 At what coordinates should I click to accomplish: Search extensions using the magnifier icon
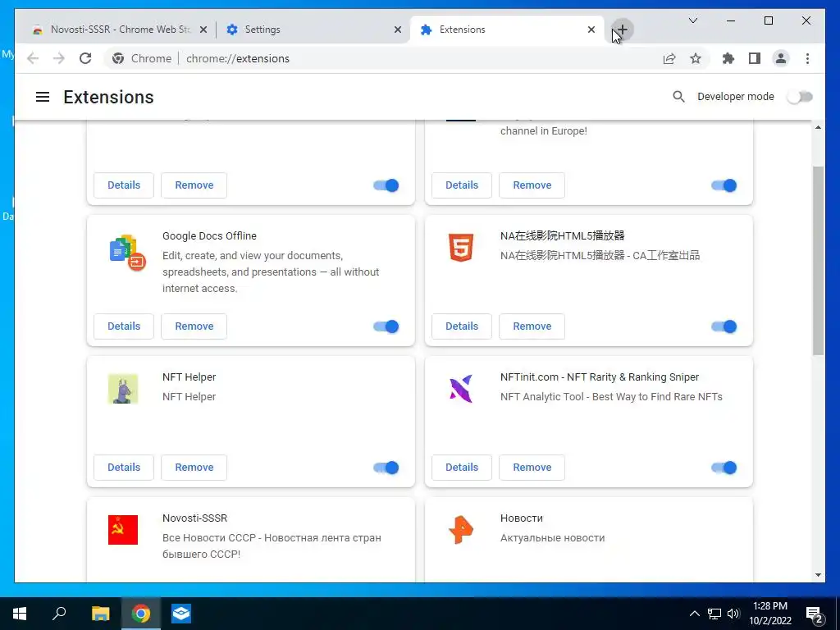(678, 97)
